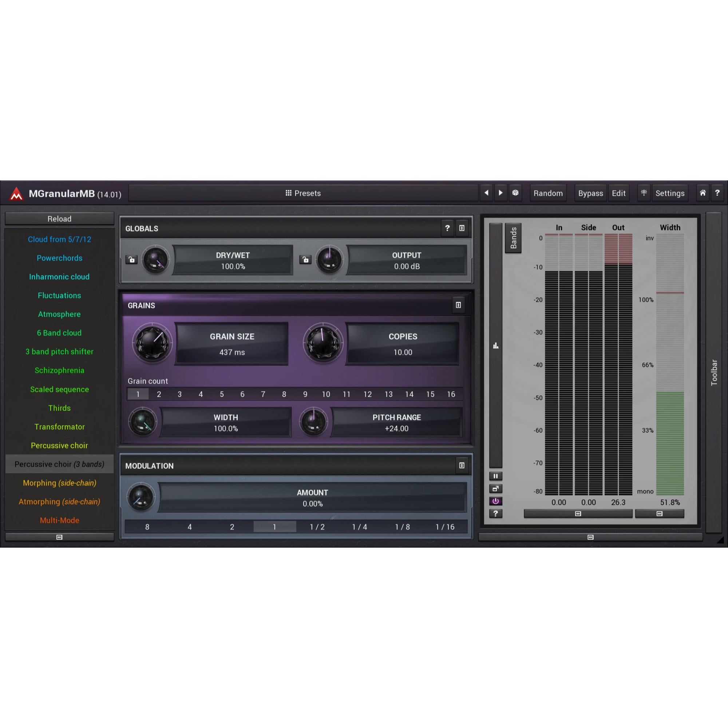The height and width of the screenshot is (728, 728).
Task: Click the Copies knob
Action: (323, 343)
